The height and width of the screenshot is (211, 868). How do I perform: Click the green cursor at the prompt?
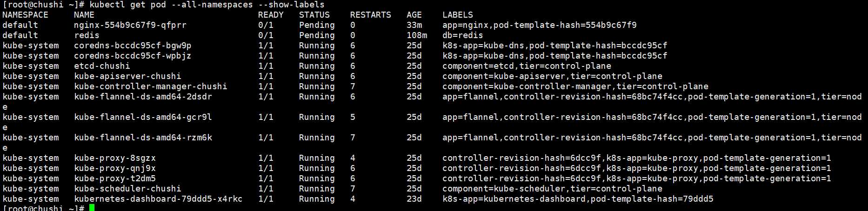click(92, 208)
